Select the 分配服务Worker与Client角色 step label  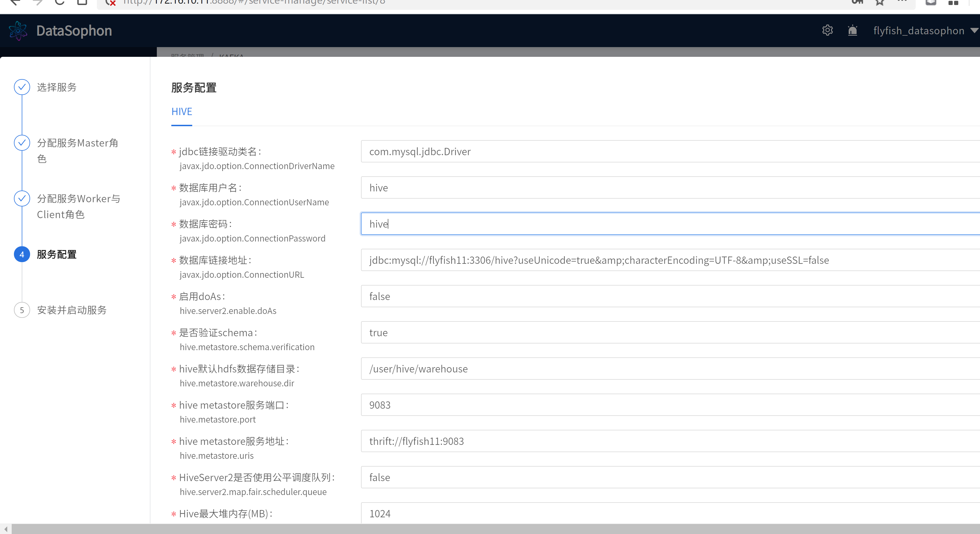78,206
